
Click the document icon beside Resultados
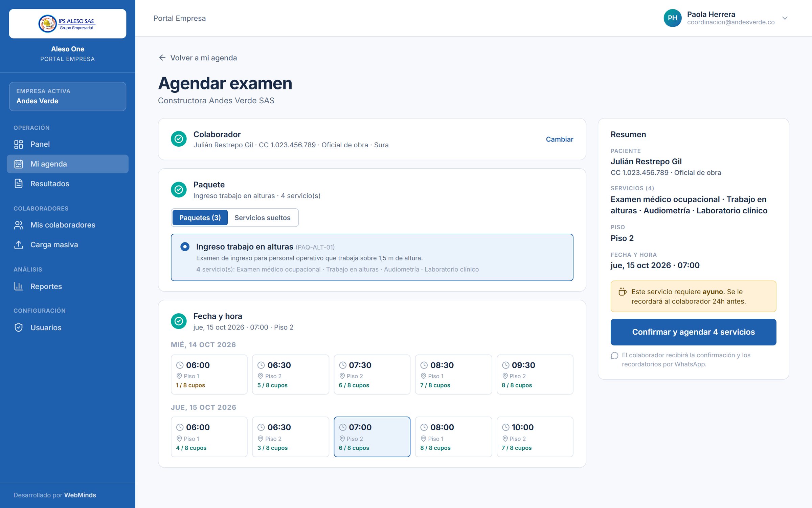[x=19, y=184]
